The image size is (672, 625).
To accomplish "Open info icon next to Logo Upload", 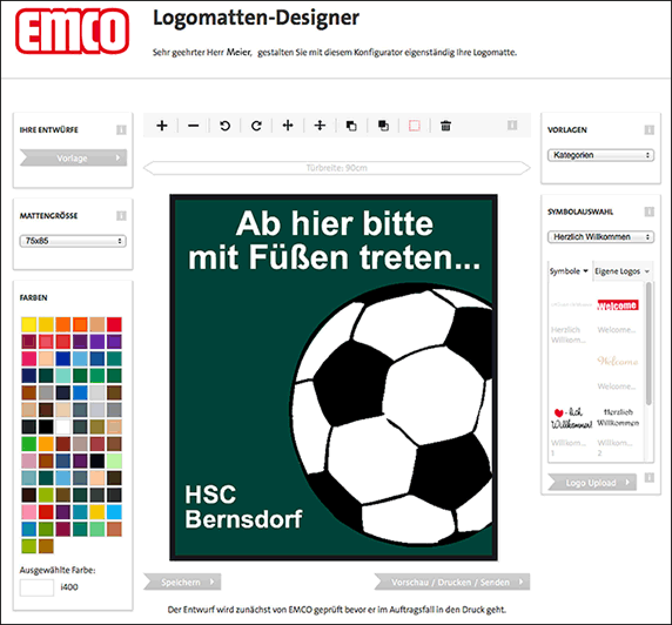I will (649, 478).
